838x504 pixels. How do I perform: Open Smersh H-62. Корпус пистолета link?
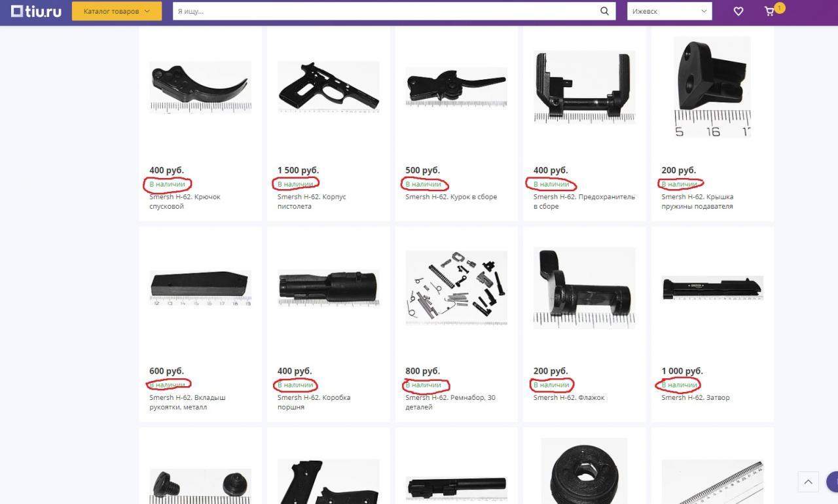point(312,202)
